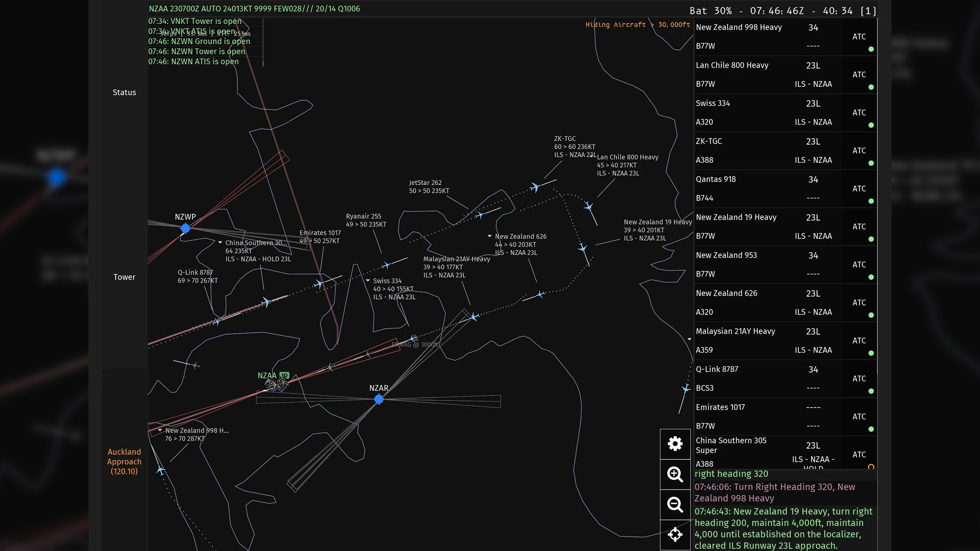This screenshot has height=551, width=980.
Task: Click the crosshair recenter map icon
Action: (675, 535)
